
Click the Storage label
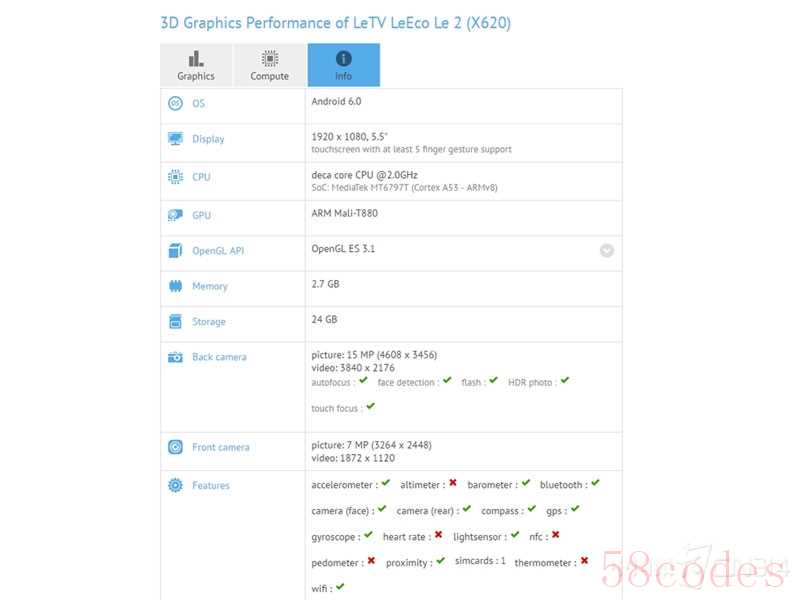click(x=209, y=321)
